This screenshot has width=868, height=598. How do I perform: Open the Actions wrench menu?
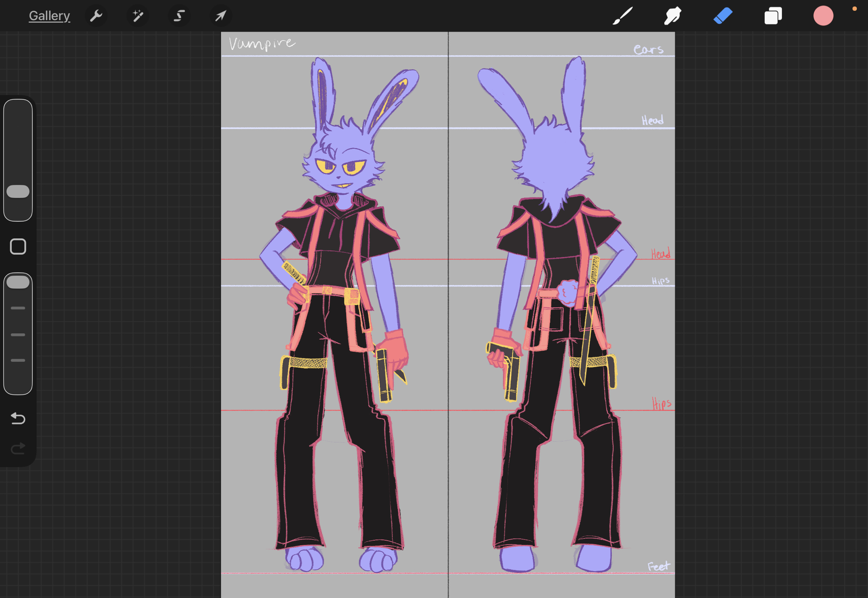(x=96, y=16)
